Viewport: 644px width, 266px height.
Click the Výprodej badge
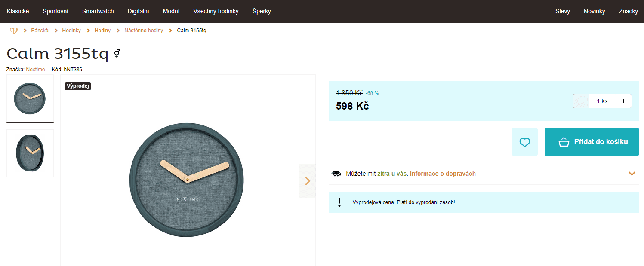tap(78, 86)
